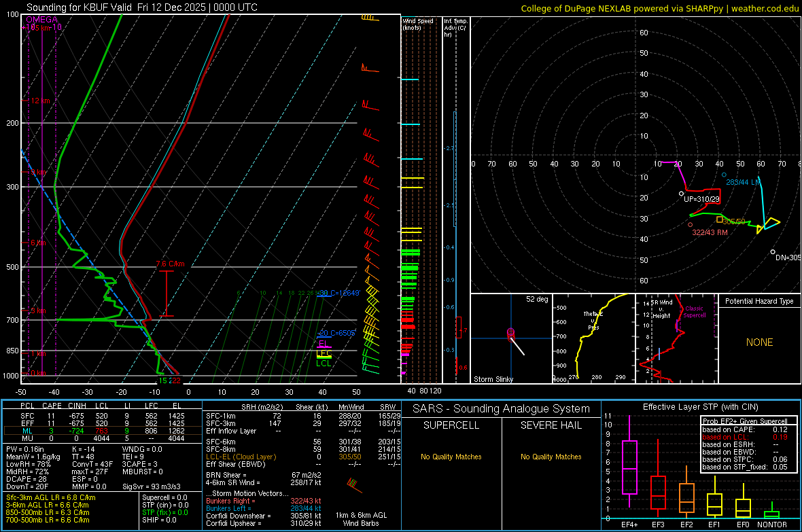Click the Bunkers Left = 283/44 kt line
The height and width of the screenshot is (532, 802).
point(264,508)
